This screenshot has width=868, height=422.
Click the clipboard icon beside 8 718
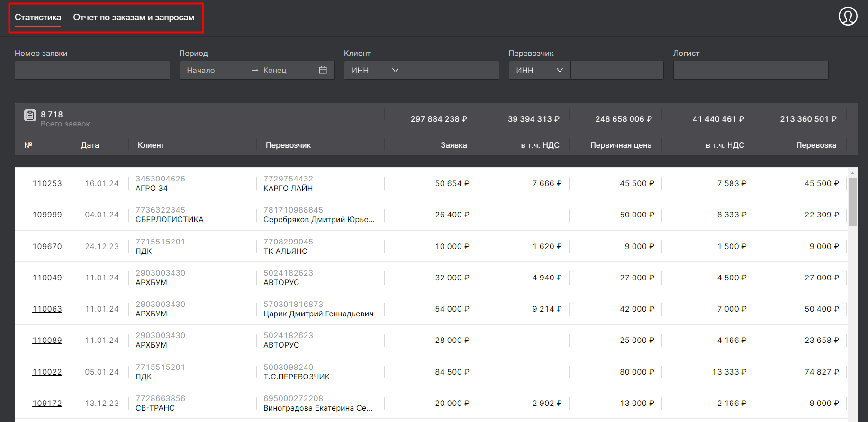click(30, 115)
